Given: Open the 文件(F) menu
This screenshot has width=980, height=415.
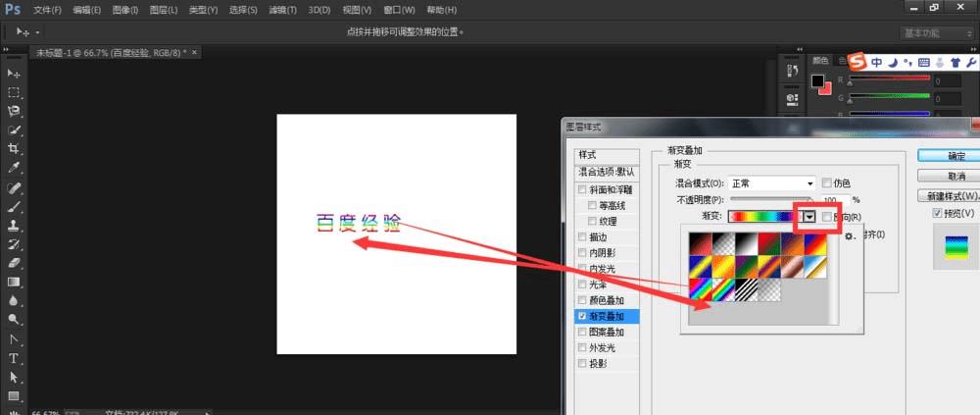Looking at the screenshot, I should tap(47, 10).
